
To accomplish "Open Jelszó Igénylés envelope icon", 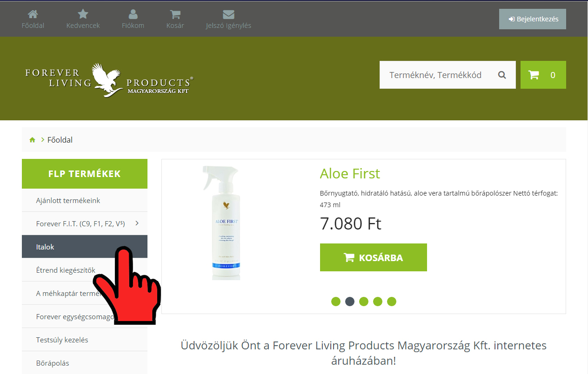I will click(x=228, y=14).
